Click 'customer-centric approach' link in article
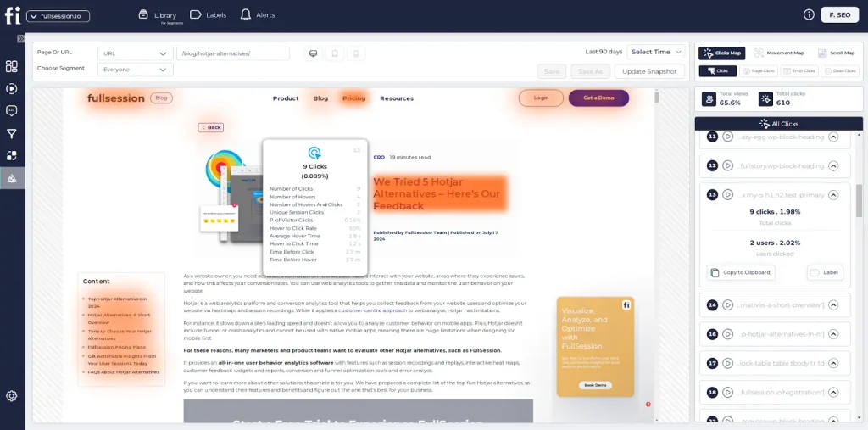This screenshot has height=430, width=868. click(x=373, y=311)
